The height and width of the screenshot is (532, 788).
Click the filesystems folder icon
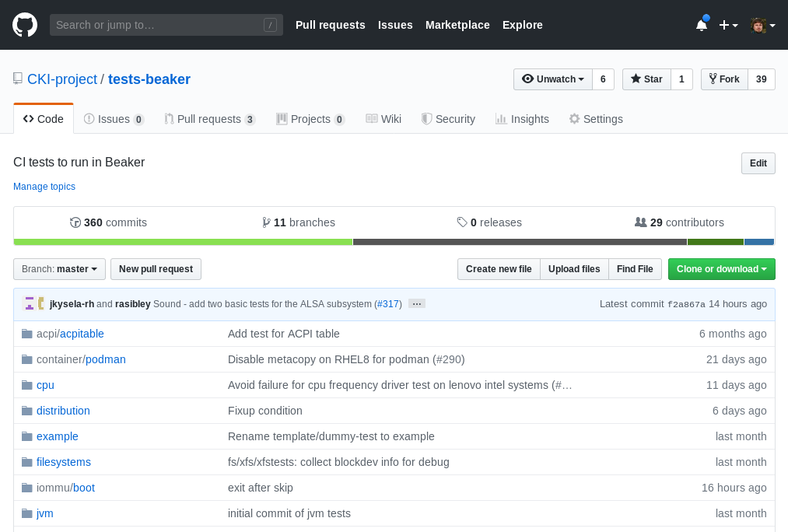click(x=27, y=462)
